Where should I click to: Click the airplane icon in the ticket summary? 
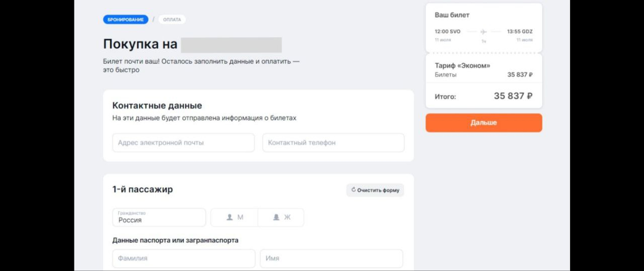(483, 32)
